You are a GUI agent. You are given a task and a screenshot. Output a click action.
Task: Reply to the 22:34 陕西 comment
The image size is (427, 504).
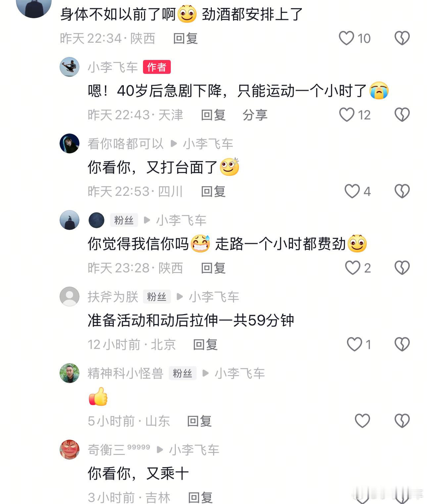[185, 38]
